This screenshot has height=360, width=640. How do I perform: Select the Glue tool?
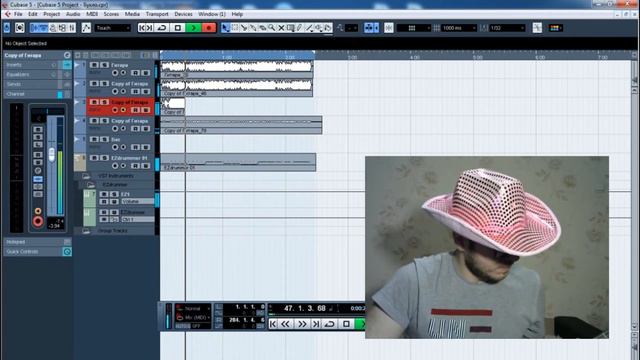tap(253, 28)
